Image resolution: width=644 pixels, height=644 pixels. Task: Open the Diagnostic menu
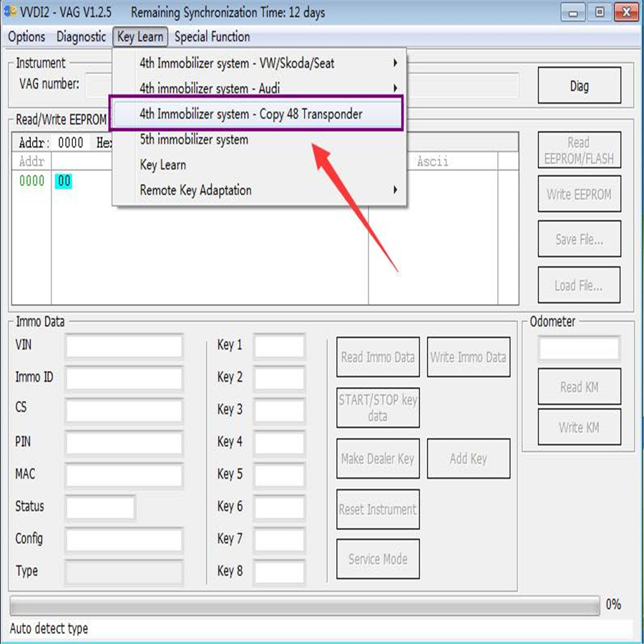[x=82, y=37]
